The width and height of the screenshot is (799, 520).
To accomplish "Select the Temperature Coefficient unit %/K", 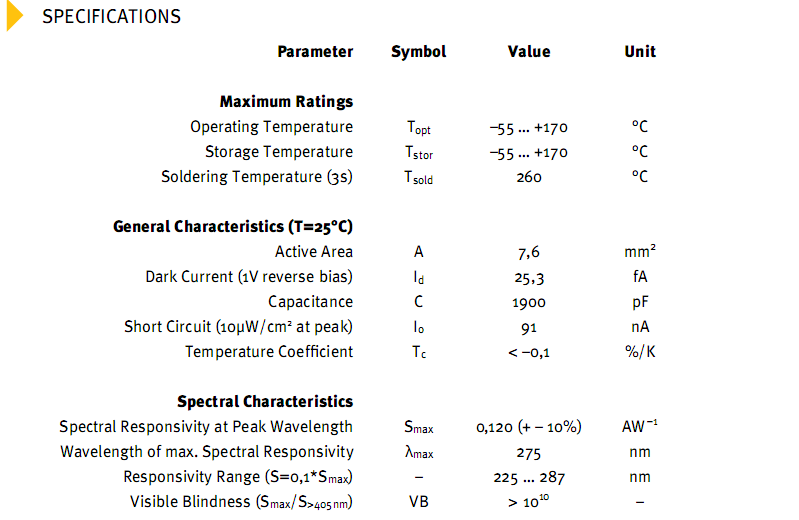I will tap(640, 352).
